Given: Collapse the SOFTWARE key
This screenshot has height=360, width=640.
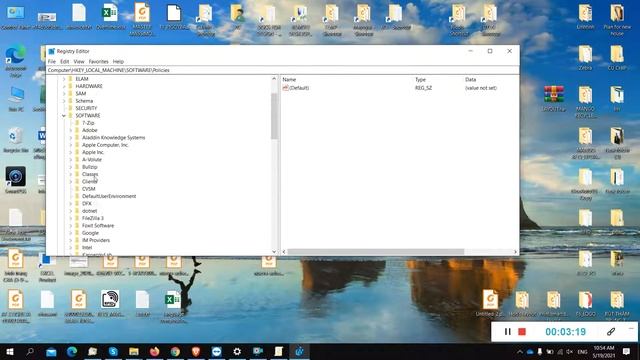Looking at the screenshot, I should click(x=64, y=116).
